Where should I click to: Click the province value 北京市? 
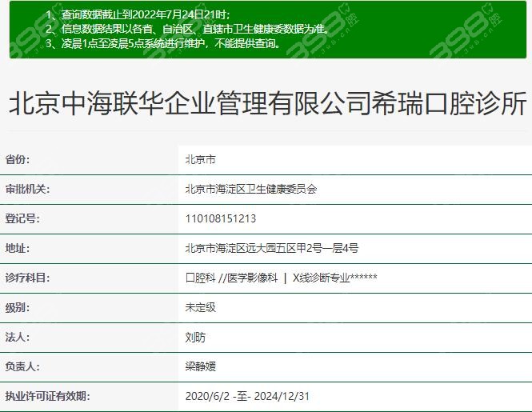tap(200, 159)
